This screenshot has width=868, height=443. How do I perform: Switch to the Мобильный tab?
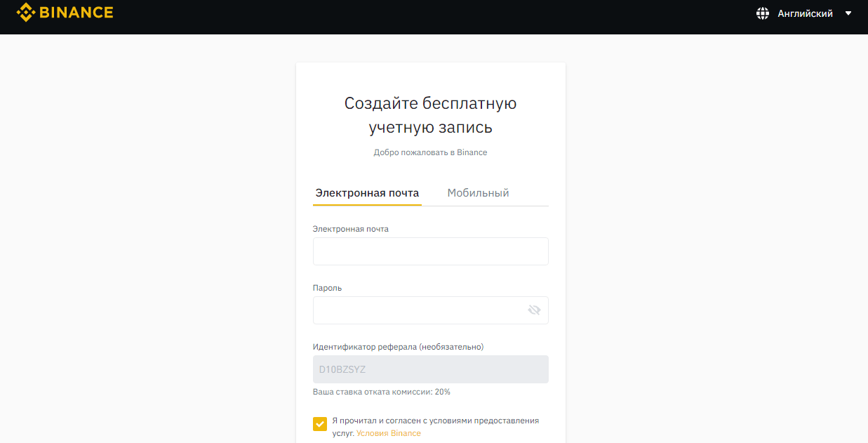(x=477, y=192)
